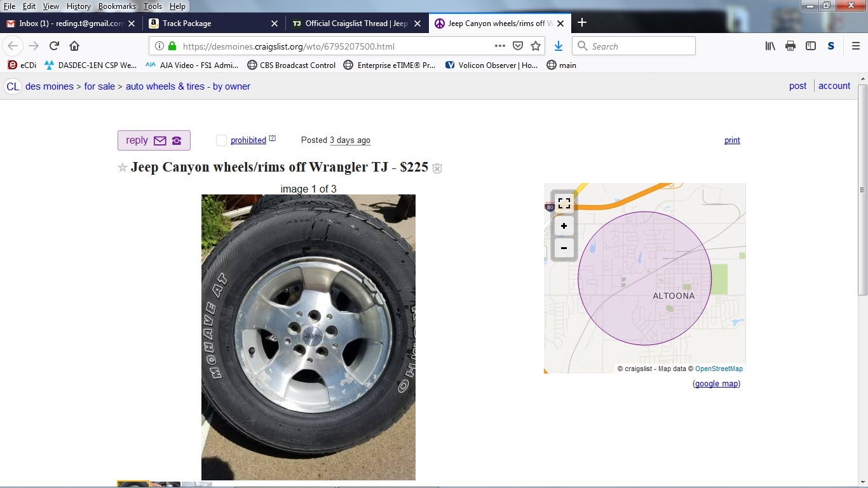
Task: Zoom in on the Altoona map
Action: 564,226
